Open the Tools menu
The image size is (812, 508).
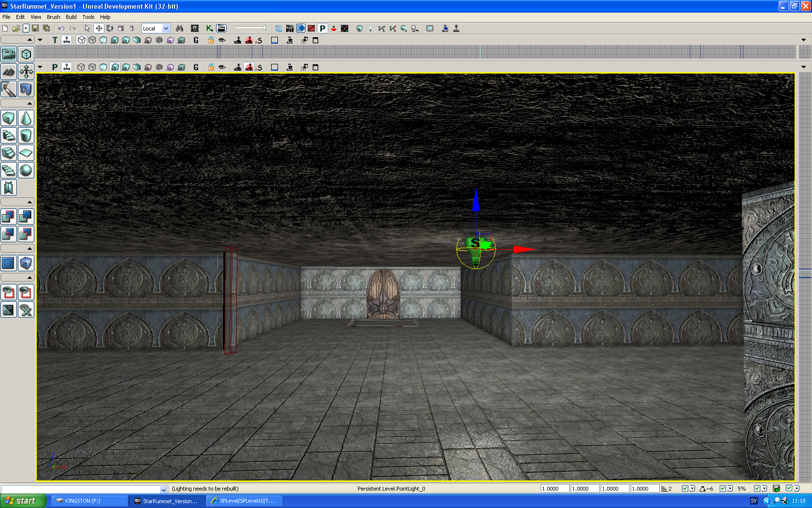point(88,17)
